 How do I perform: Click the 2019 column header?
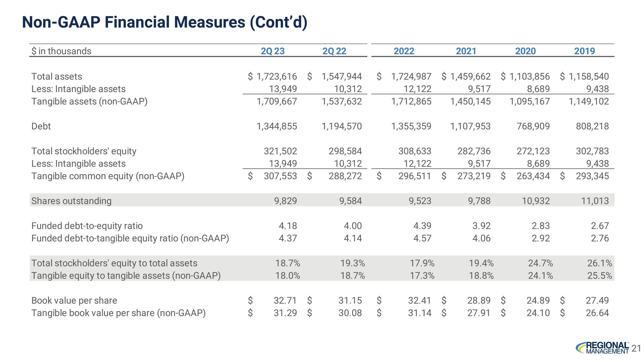tap(584, 51)
